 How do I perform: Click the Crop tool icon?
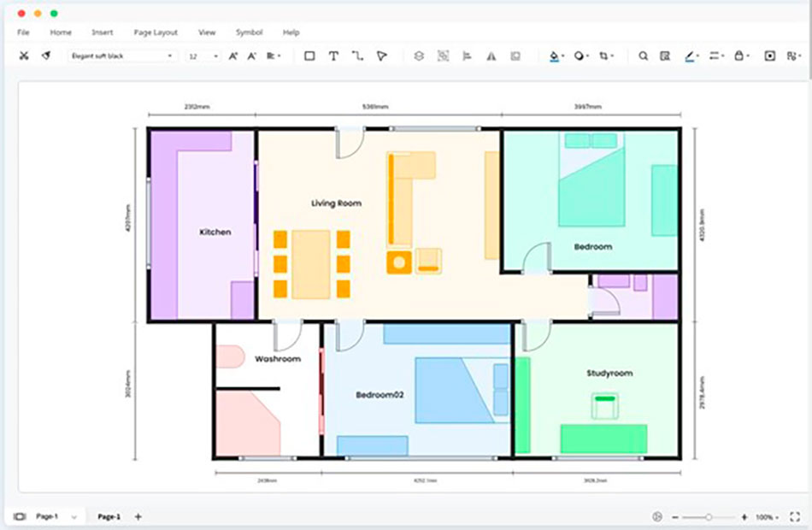pyautogui.click(x=604, y=56)
